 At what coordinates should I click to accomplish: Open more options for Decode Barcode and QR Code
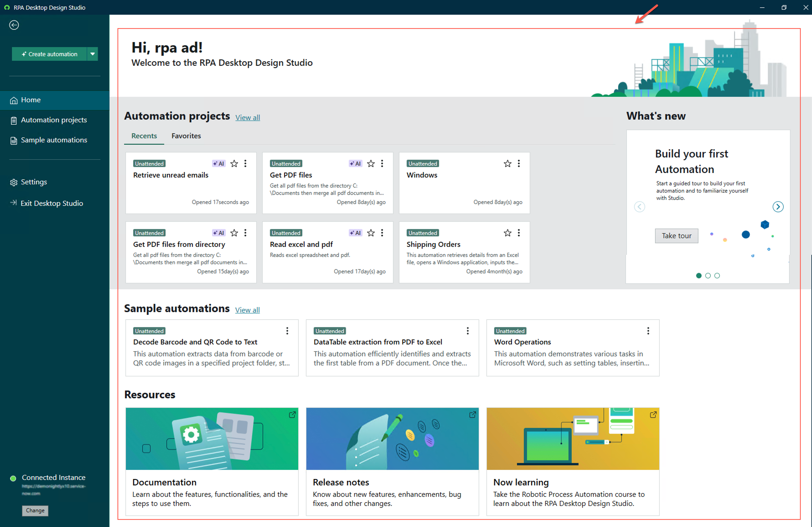pyautogui.click(x=287, y=331)
